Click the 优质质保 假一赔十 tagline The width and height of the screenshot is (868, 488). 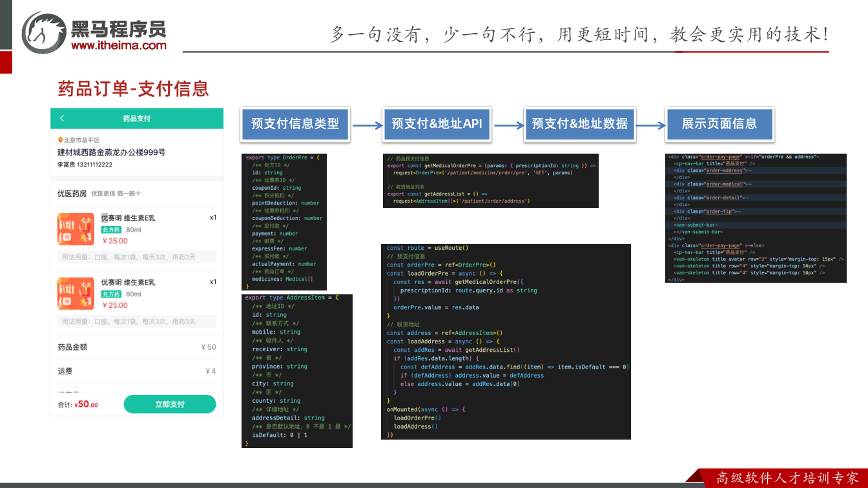(x=116, y=194)
